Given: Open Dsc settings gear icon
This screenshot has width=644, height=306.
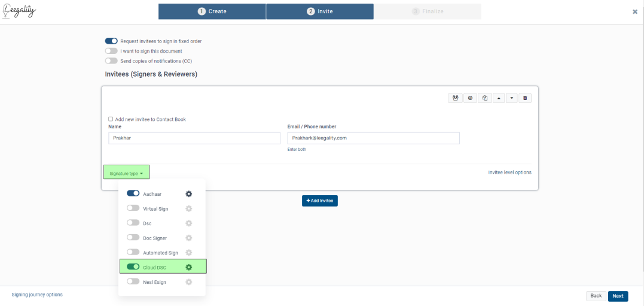Looking at the screenshot, I should click(188, 223).
